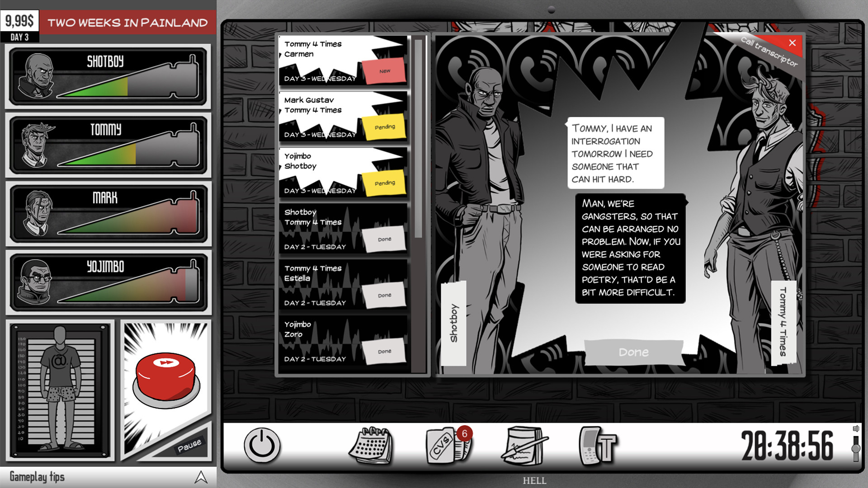
Task: Expand the Gameplay tips panel
Action: [x=201, y=477]
